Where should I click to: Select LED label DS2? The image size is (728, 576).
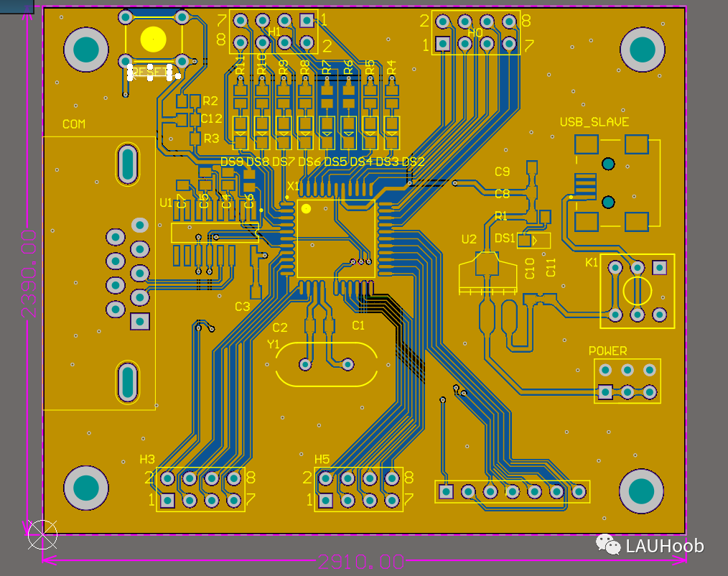point(414,162)
